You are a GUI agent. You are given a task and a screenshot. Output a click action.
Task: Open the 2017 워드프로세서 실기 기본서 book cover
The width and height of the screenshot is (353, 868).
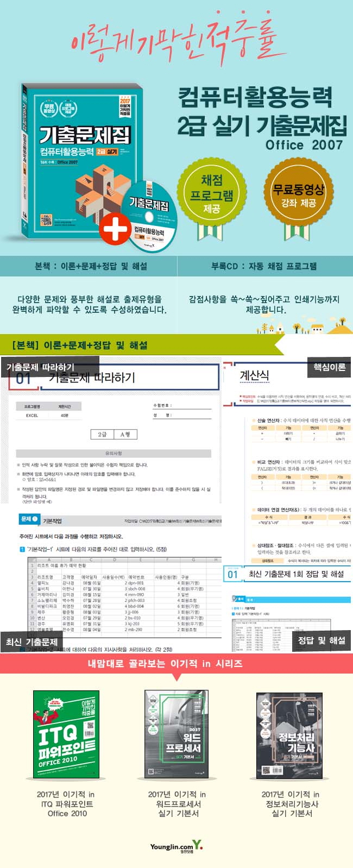pos(177,734)
